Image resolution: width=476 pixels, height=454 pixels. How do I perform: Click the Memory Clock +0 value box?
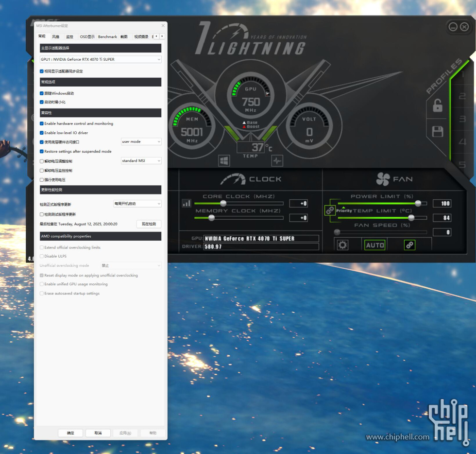(x=299, y=218)
